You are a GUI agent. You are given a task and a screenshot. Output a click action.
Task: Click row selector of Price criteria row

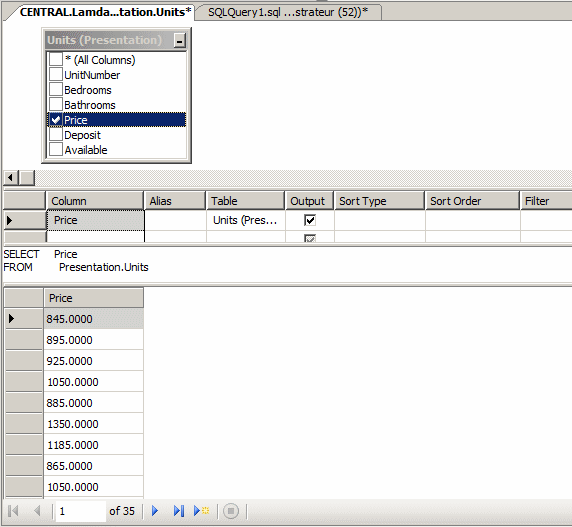click(24, 220)
